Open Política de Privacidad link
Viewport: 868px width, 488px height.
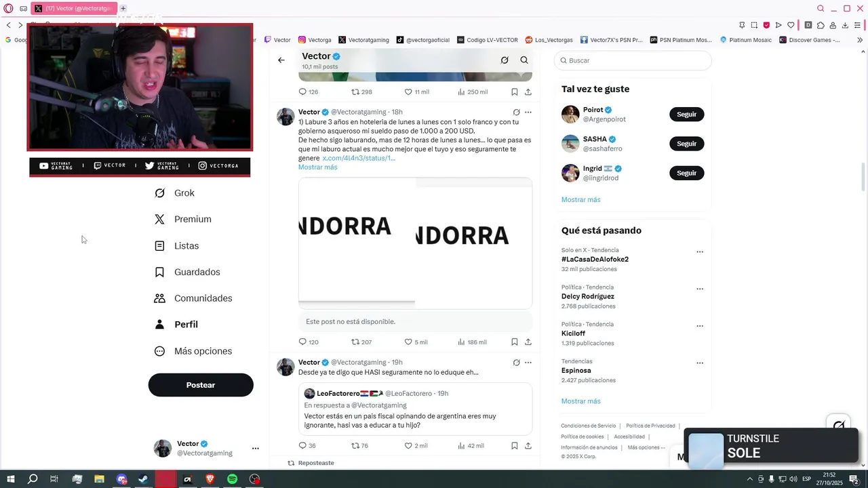coord(650,426)
